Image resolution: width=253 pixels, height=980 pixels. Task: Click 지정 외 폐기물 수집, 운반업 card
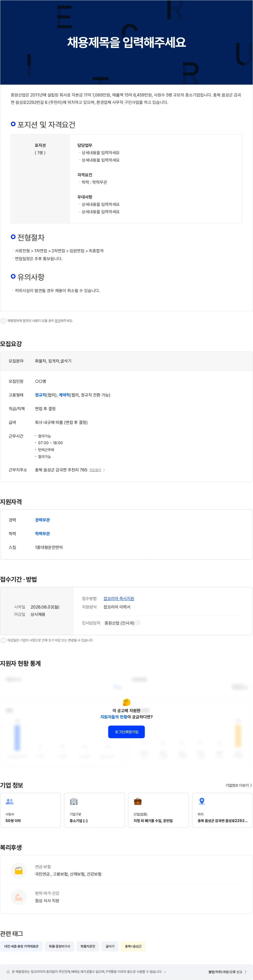click(x=158, y=810)
